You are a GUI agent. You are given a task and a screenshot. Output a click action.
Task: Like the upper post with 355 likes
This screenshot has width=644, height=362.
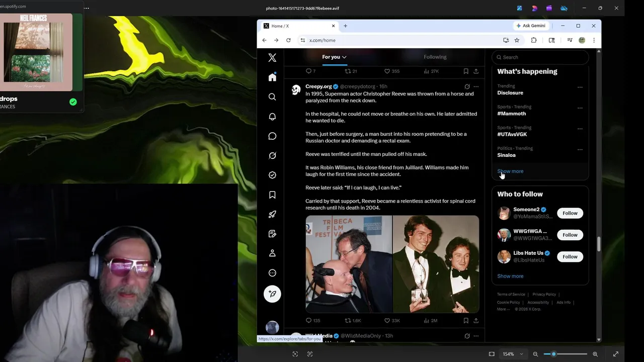(x=392, y=71)
